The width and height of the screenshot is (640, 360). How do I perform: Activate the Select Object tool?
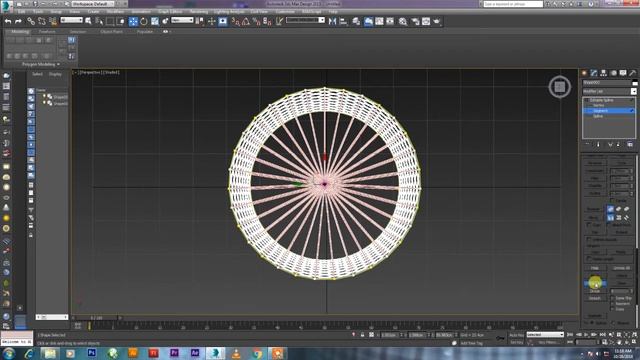click(88, 21)
